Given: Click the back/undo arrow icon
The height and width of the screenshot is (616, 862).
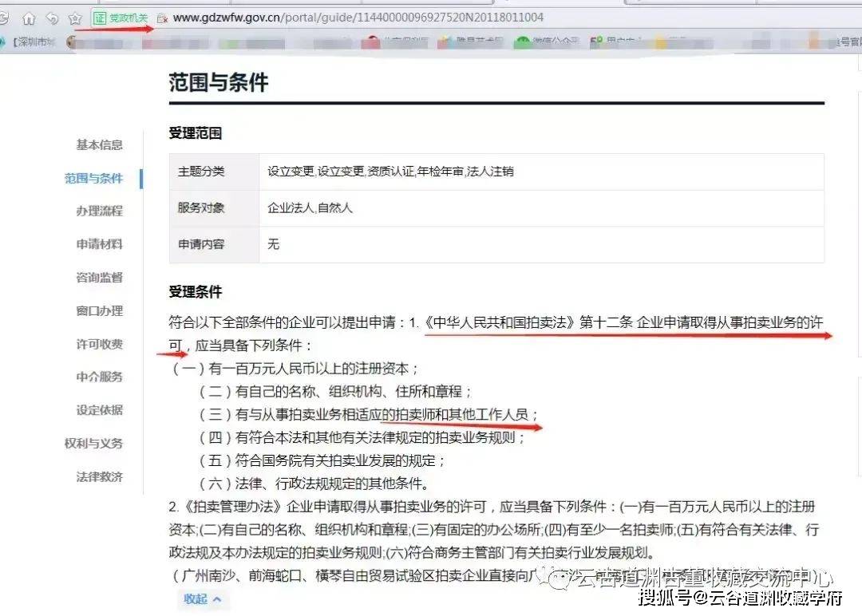Looking at the screenshot, I should 52,18.
